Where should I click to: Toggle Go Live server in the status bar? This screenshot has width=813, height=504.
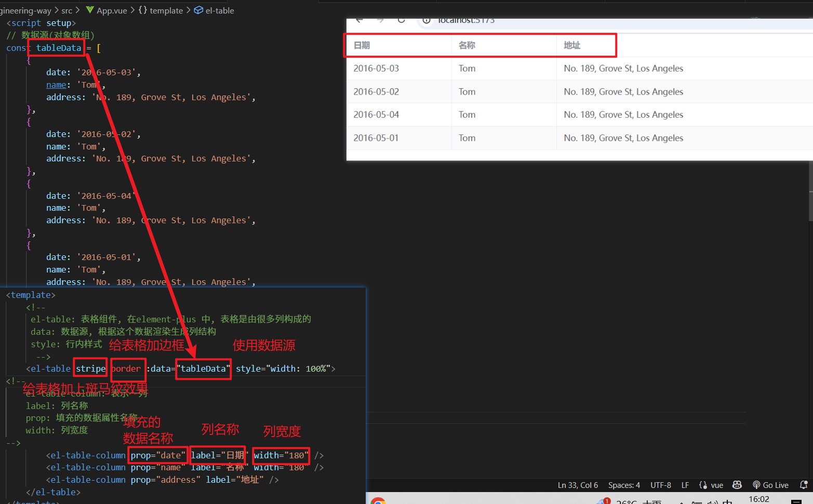(771, 485)
